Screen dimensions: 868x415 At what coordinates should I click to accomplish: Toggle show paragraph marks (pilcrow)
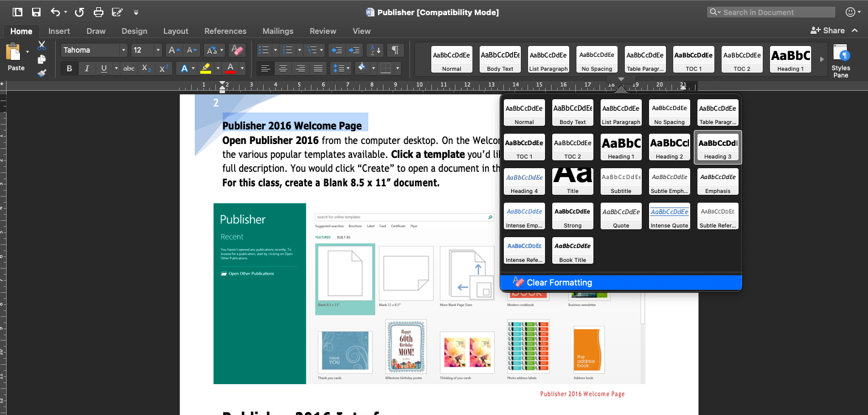(395, 50)
